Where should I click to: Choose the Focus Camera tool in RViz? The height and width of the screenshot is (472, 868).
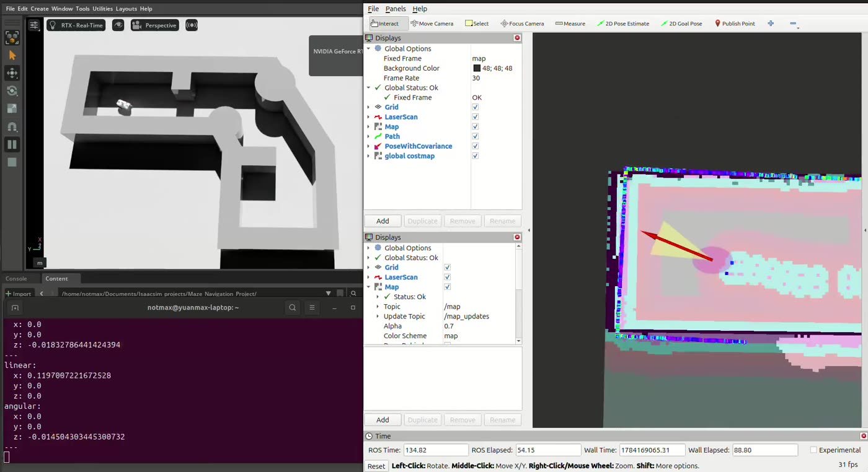(522, 24)
